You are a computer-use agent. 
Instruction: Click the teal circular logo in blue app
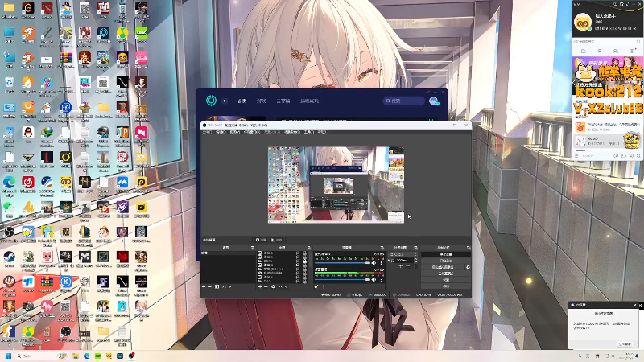[x=211, y=101]
